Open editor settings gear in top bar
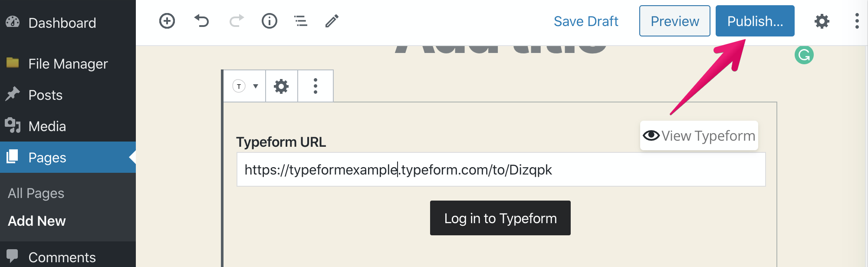This screenshot has width=868, height=267. (x=822, y=21)
